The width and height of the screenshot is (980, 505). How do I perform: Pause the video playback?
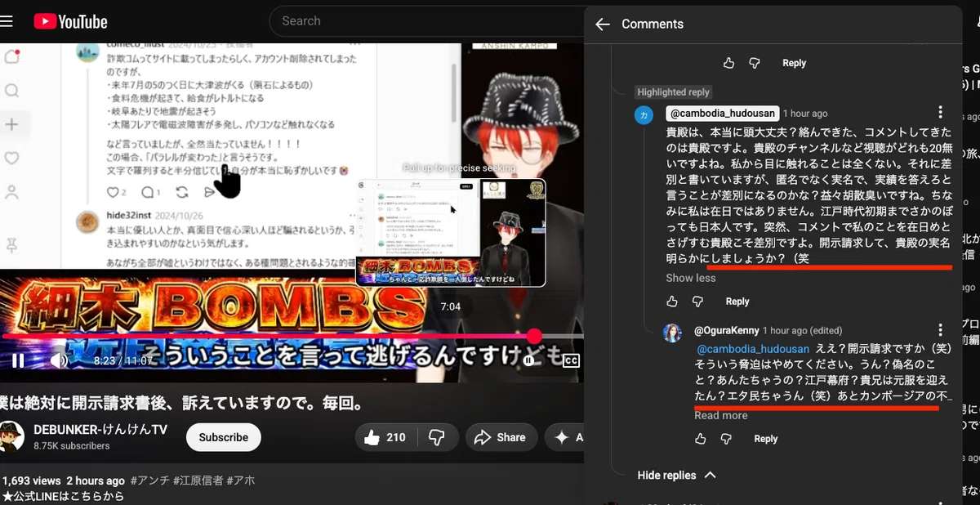18,360
